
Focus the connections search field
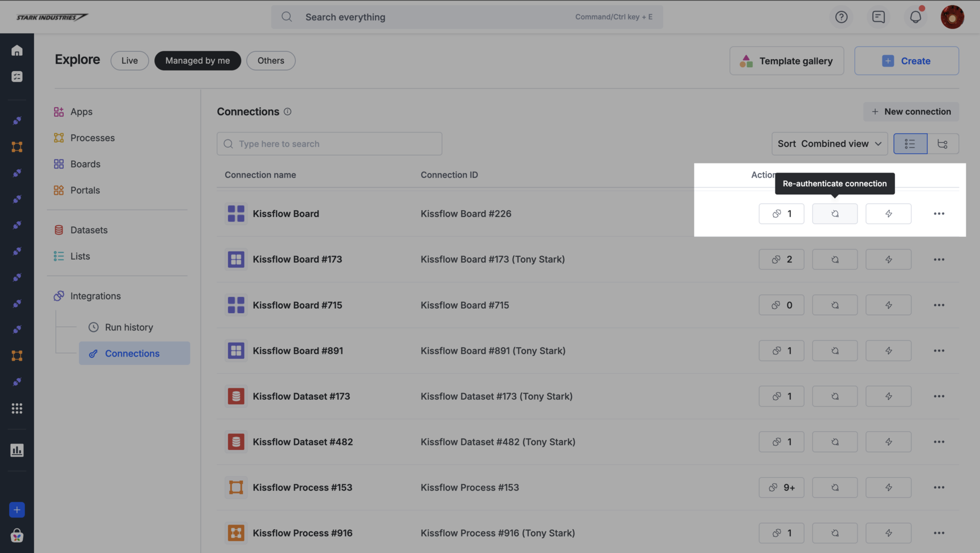(329, 144)
